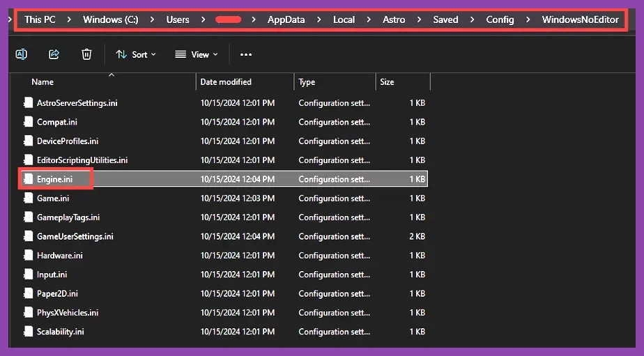Click Engine.ini date 10/15/2024 12:04 PM
644x356 pixels.
tap(238, 179)
